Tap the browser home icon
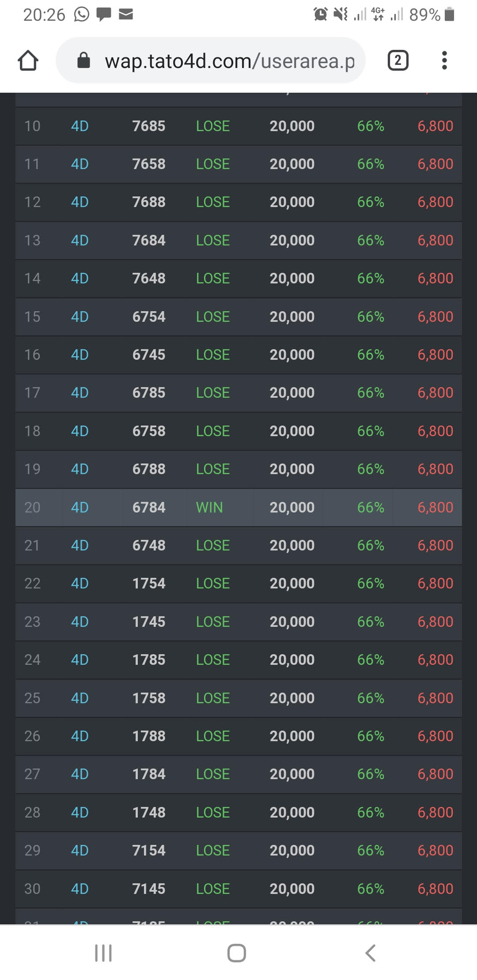The width and height of the screenshot is (477, 980). pos(28,60)
